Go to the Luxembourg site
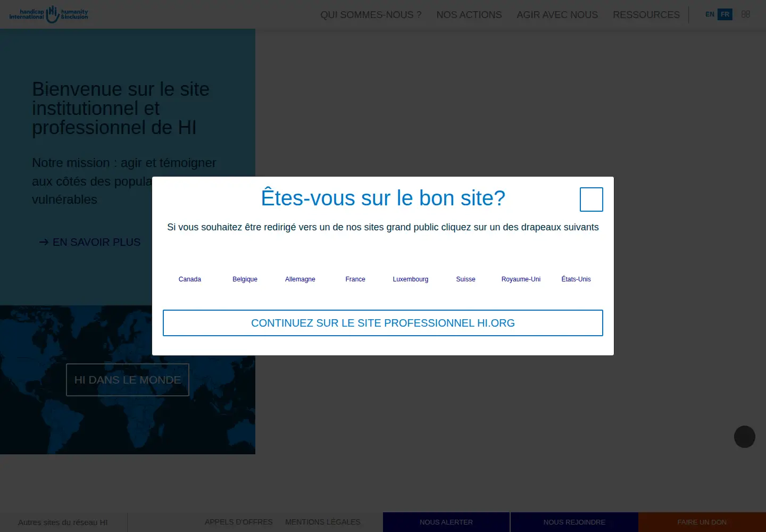This screenshot has height=532, width=766. click(411, 279)
